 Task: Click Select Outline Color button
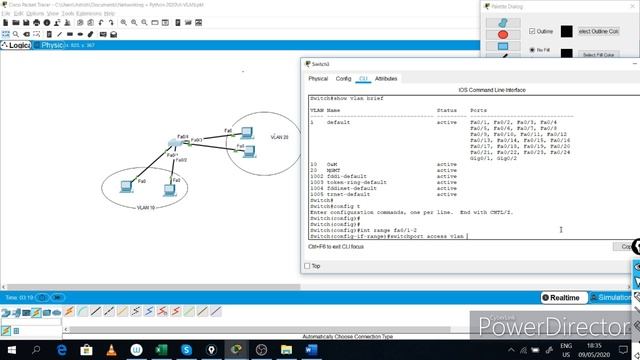pyautogui.click(x=598, y=31)
